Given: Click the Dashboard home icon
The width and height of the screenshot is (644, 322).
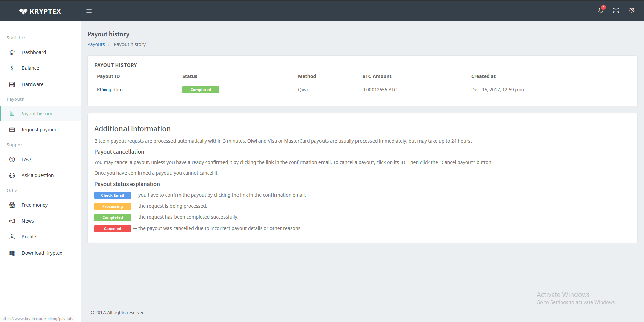Looking at the screenshot, I should click(x=12, y=52).
